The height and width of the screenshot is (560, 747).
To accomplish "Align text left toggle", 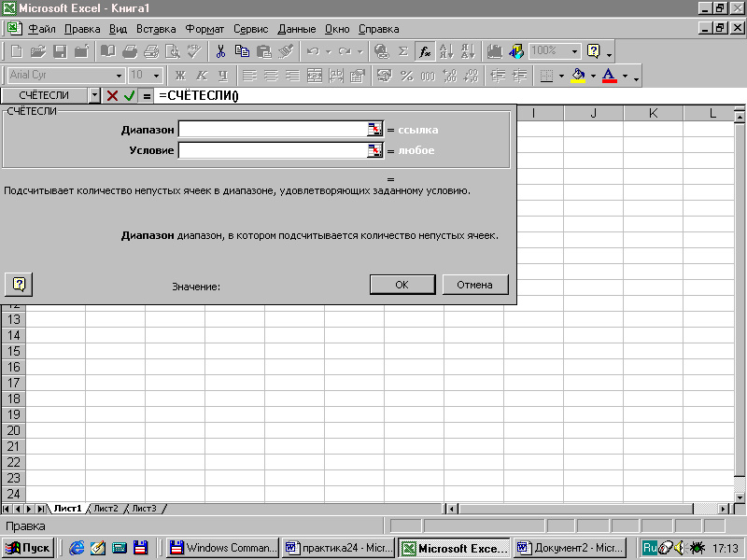I will click(249, 76).
